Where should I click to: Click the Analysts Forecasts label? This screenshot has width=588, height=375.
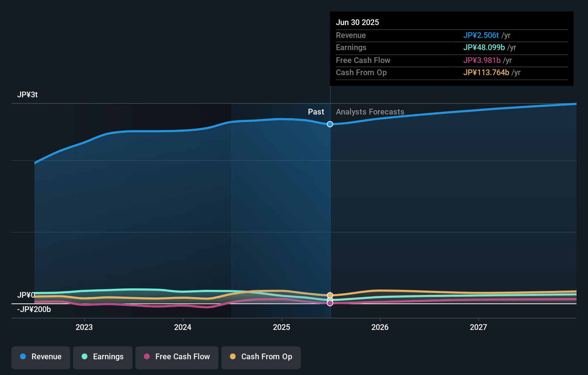click(370, 112)
